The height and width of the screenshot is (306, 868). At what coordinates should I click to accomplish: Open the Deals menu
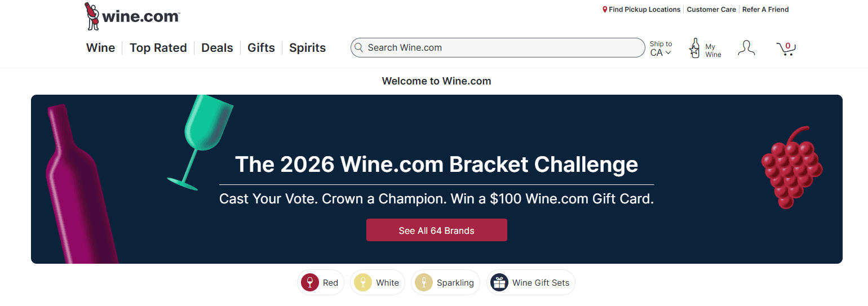(217, 48)
